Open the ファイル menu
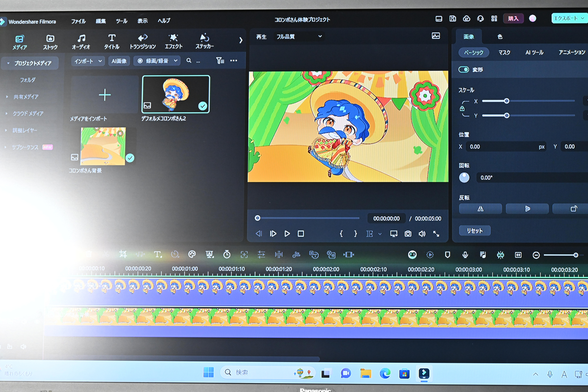The height and width of the screenshot is (392, 588). [x=78, y=21]
